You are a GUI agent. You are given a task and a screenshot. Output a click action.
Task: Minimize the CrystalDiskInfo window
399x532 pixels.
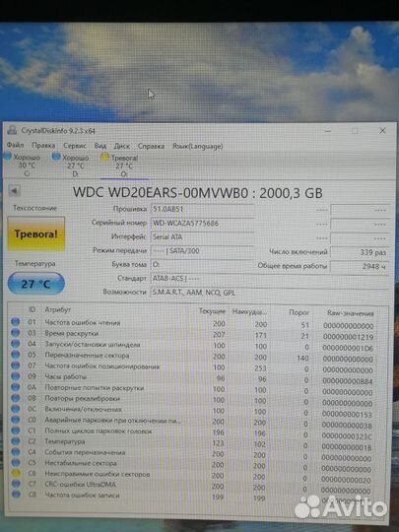328,131
